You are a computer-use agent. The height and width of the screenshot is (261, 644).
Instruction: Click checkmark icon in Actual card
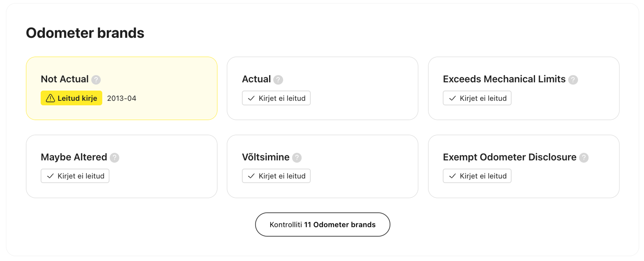tap(251, 98)
